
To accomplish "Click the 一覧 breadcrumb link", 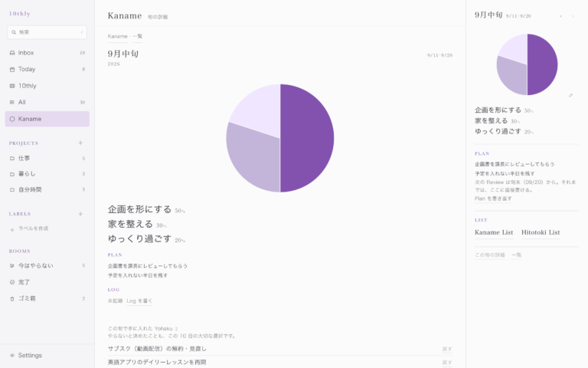I will click(x=137, y=37).
